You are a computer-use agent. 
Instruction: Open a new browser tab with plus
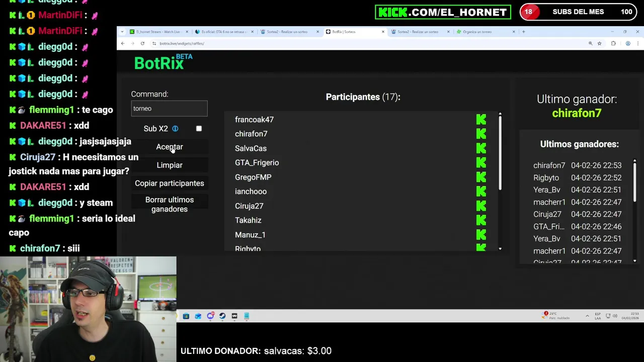pos(523,32)
